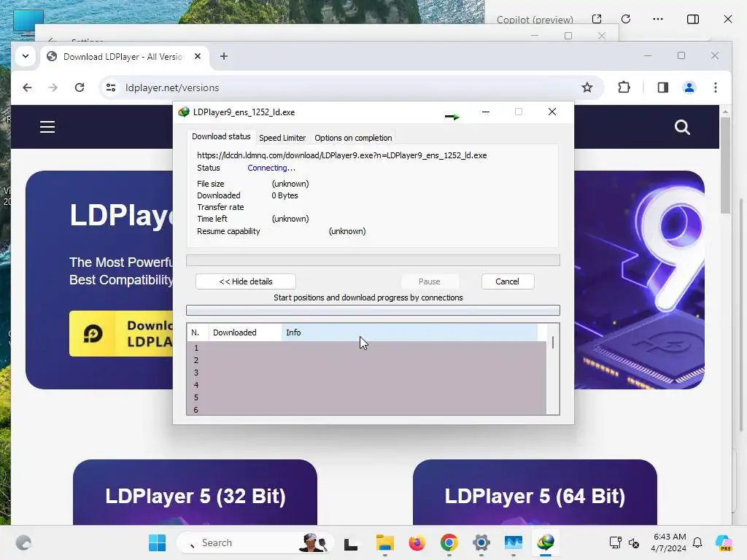Open the website hamburger menu
The width and height of the screenshot is (747, 560).
coord(47,127)
